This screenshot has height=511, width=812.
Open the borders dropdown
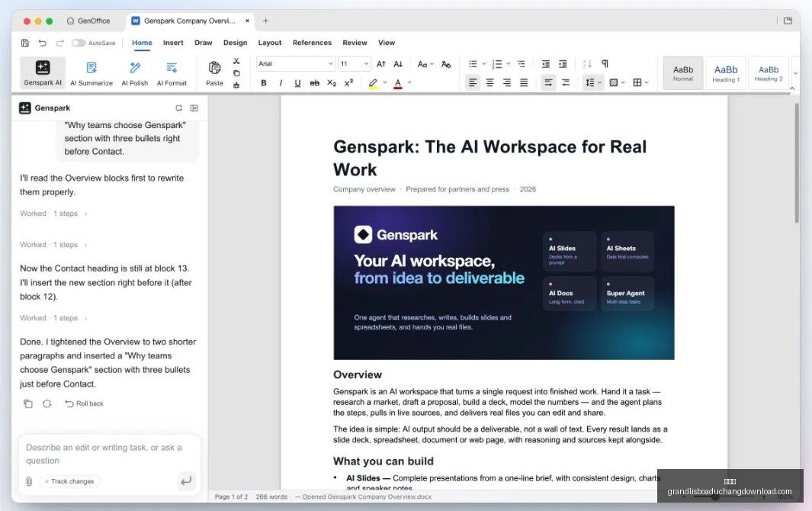tap(640, 83)
